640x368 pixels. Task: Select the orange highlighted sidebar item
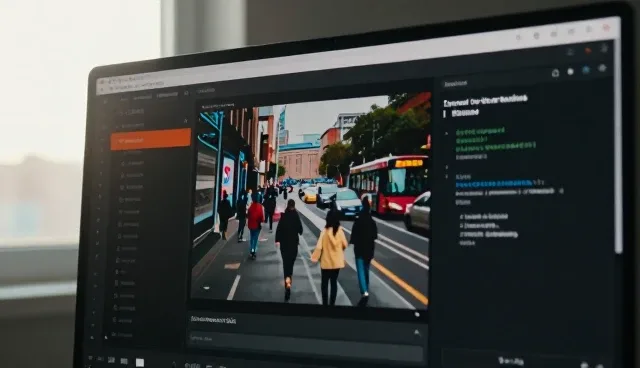click(x=151, y=139)
